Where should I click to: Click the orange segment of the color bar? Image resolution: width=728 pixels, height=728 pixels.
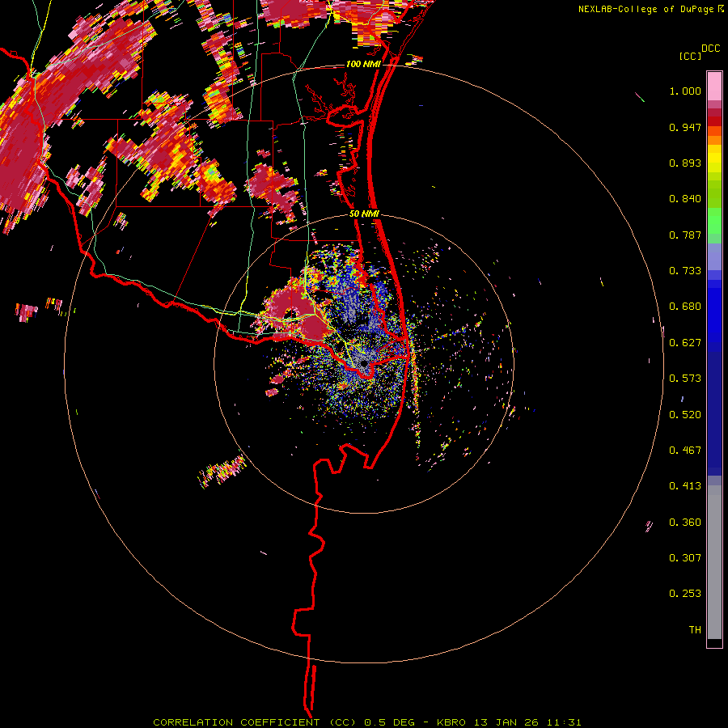[x=714, y=135]
